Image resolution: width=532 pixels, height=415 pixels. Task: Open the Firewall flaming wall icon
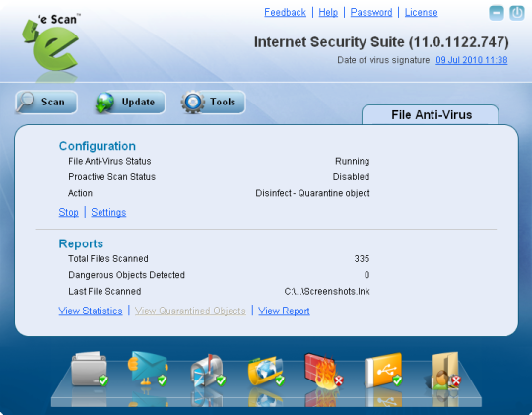pyautogui.click(x=323, y=371)
